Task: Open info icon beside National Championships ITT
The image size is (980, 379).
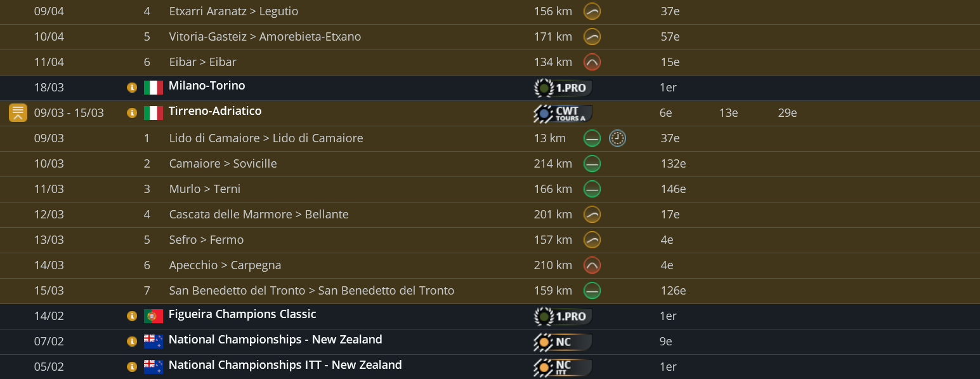Action: point(132,367)
